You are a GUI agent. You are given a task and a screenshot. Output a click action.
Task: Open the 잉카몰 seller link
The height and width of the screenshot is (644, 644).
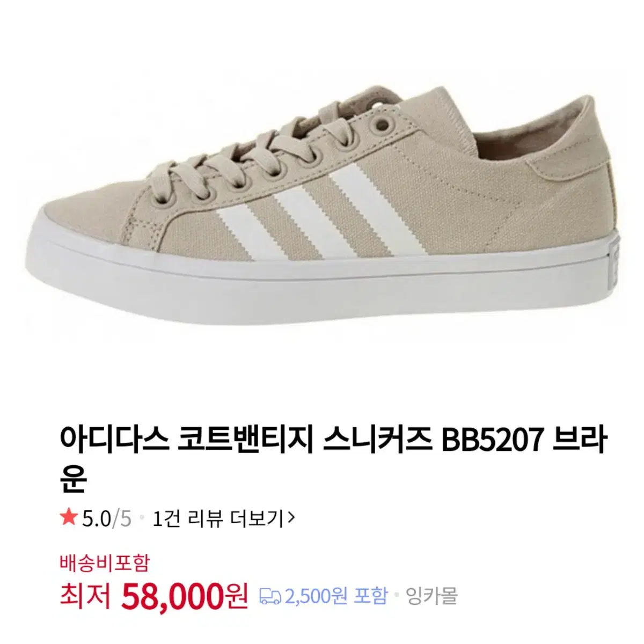pos(431,596)
